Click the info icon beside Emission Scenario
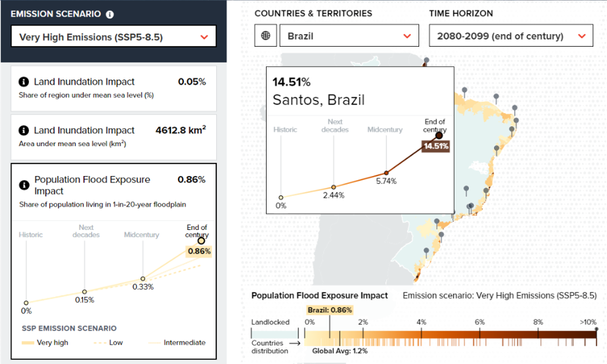 [x=110, y=14]
